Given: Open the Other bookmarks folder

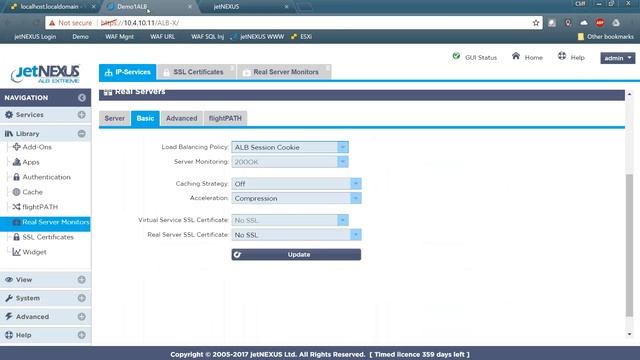Looking at the screenshot, I should coord(606,37).
